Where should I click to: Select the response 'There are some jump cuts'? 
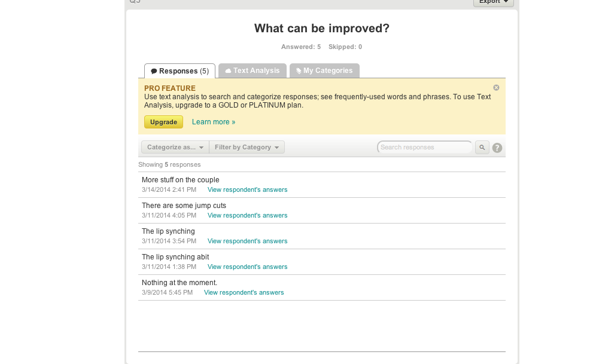pyautogui.click(x=184, y=206)
